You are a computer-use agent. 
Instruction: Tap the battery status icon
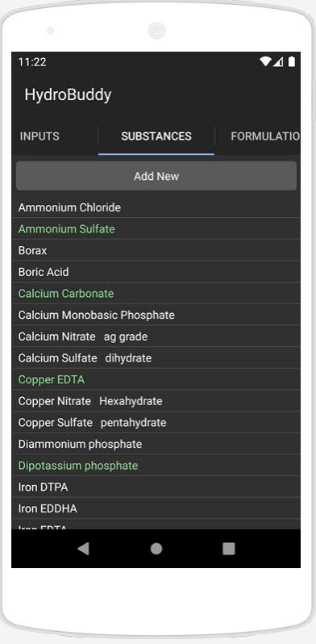[291, 61]
